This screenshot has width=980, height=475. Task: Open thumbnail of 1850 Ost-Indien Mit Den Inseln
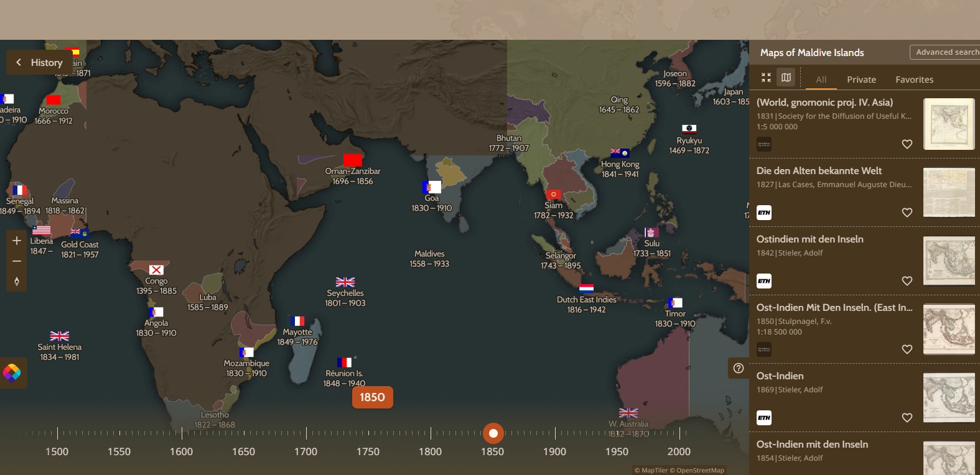coord(949,329)
